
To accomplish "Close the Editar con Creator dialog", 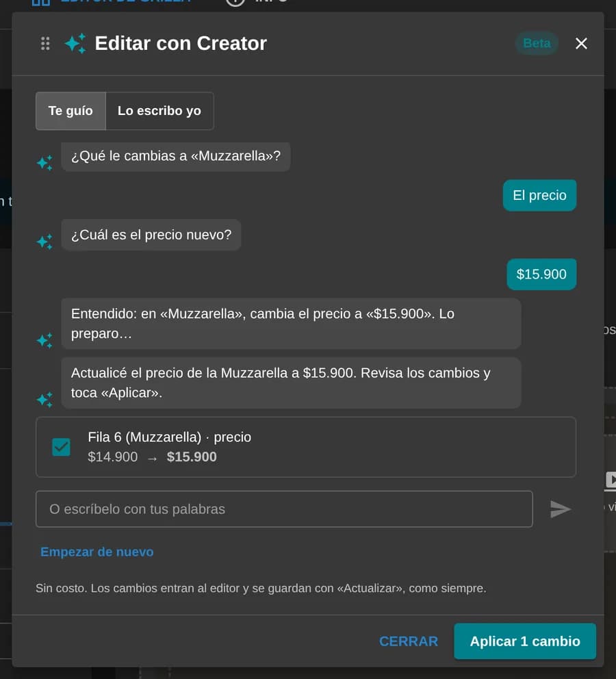I will (x=581, y=43).
